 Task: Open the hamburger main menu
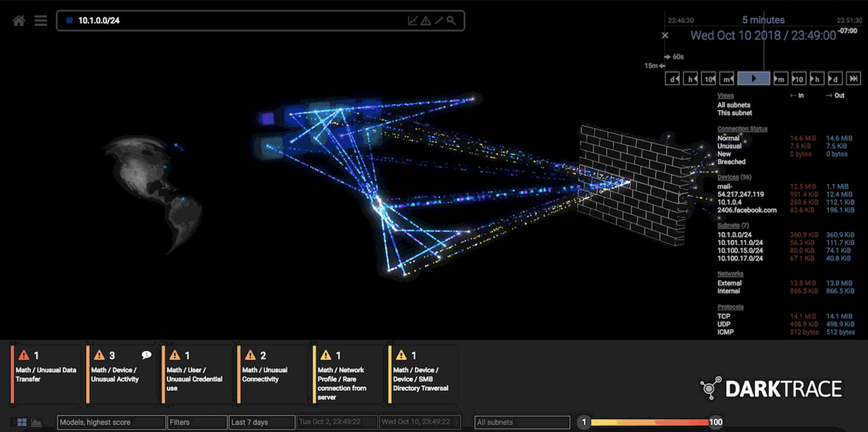point(41,21)
